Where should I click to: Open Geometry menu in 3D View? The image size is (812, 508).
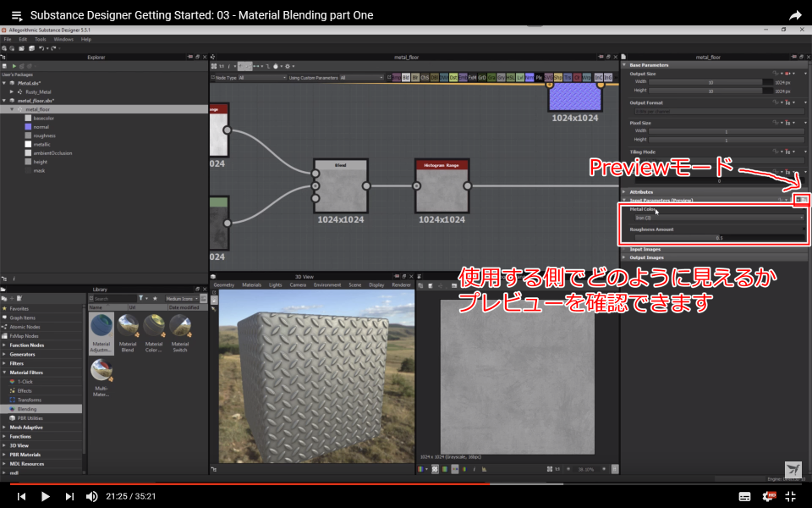(x=223, y=285)
